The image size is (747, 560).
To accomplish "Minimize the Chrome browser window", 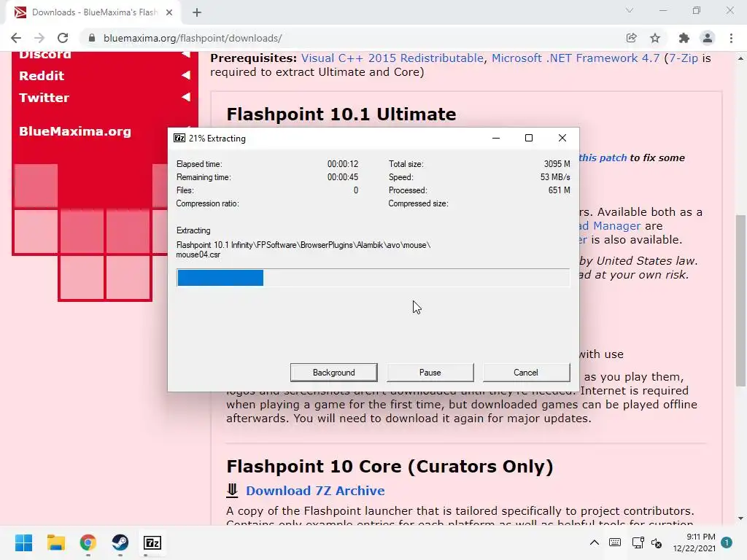I will [662, 10].
